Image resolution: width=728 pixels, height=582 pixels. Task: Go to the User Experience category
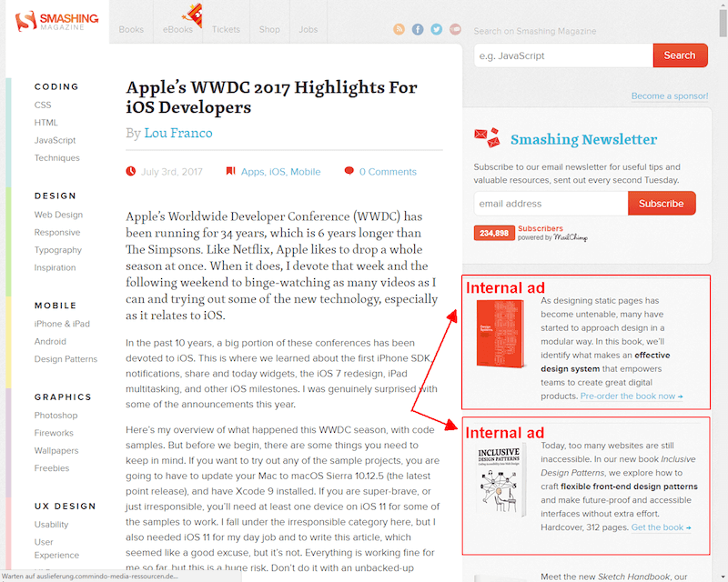56,548
